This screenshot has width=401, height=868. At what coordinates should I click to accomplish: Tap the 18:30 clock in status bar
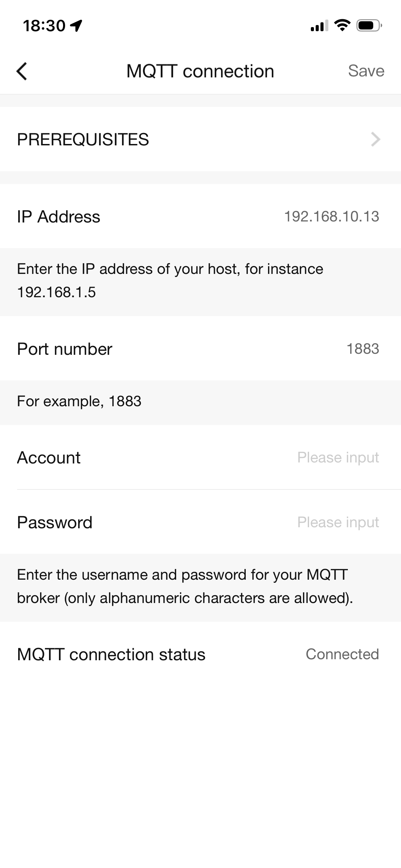click(x=44, y=26)
